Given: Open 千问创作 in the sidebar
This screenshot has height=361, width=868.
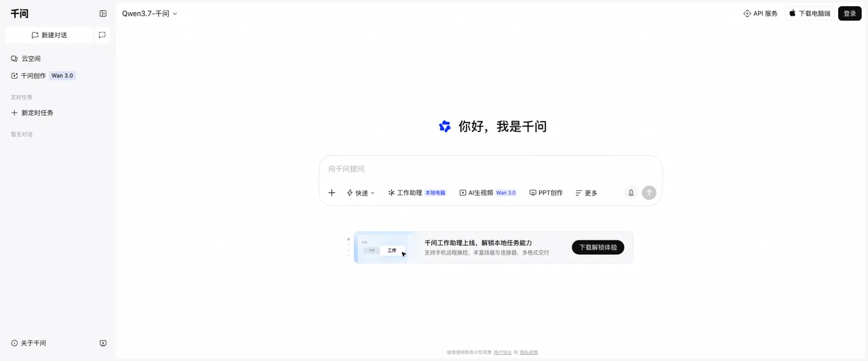Looking at the screenshot, I should pos(28,76).
